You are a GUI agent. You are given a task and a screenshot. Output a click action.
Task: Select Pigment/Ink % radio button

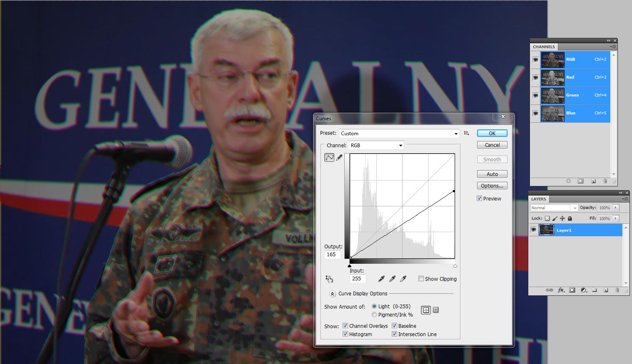coord(374,315)
